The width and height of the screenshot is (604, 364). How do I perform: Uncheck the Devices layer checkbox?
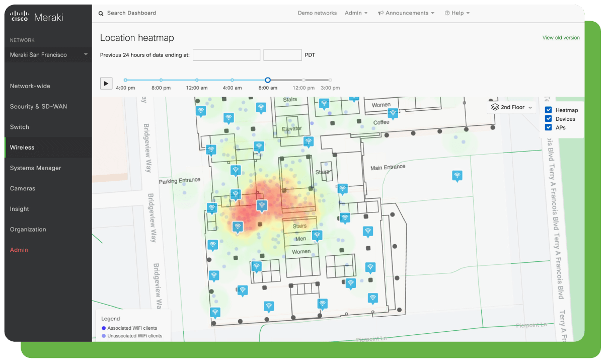point(549,118)
